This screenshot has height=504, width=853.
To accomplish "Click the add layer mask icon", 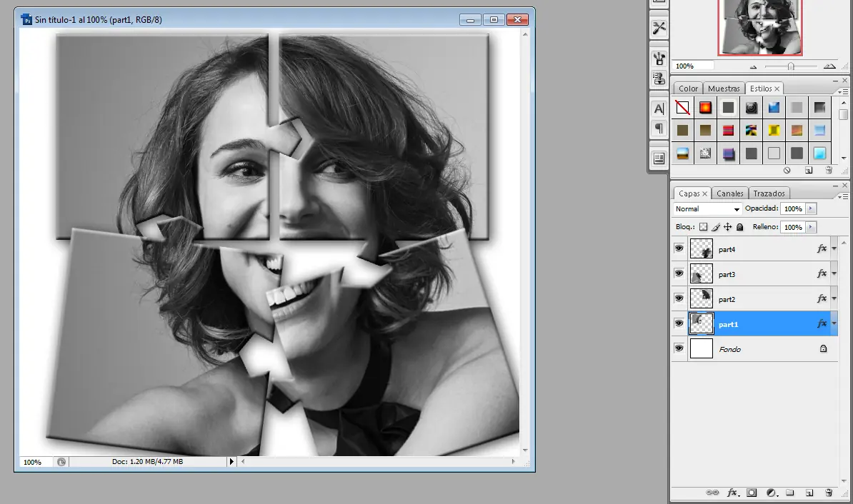I will coord(752,493).
